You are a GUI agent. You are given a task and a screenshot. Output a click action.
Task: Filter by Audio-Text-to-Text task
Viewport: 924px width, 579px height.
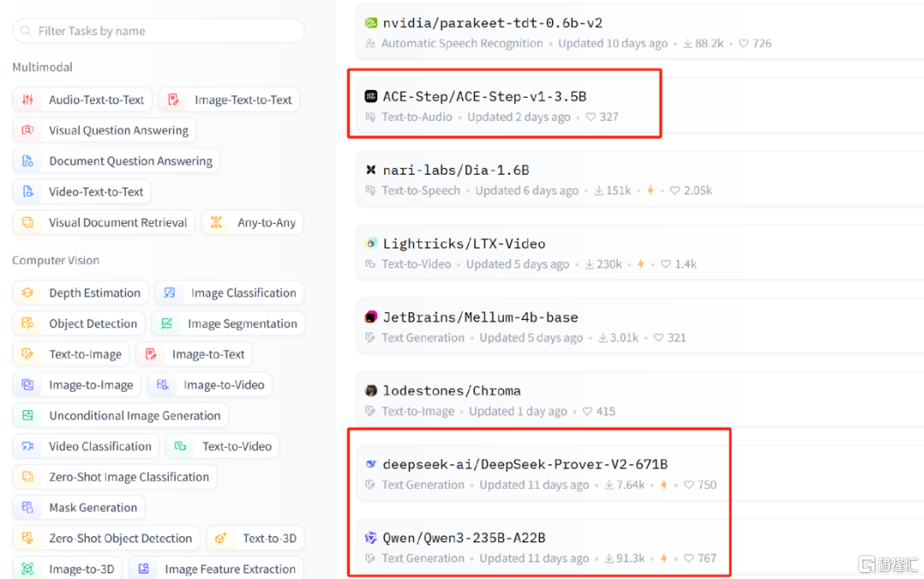(82, 100)
